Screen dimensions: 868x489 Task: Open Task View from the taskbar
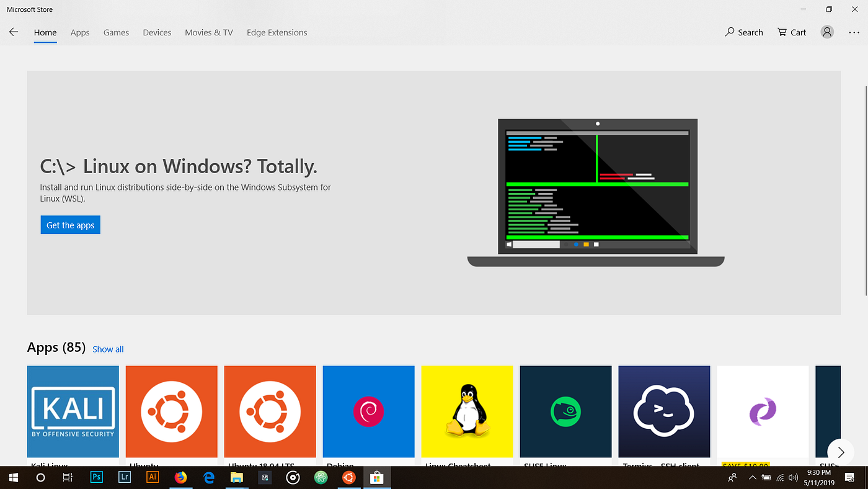tap(68, 477)
